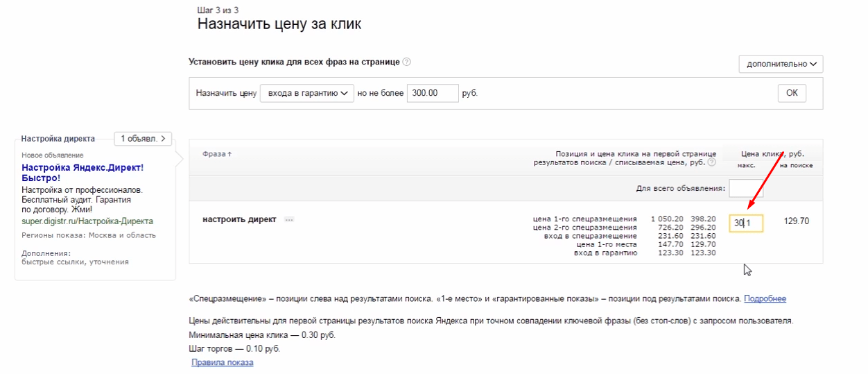Choose the 123.30 guarantee entry price

[669, 253]
